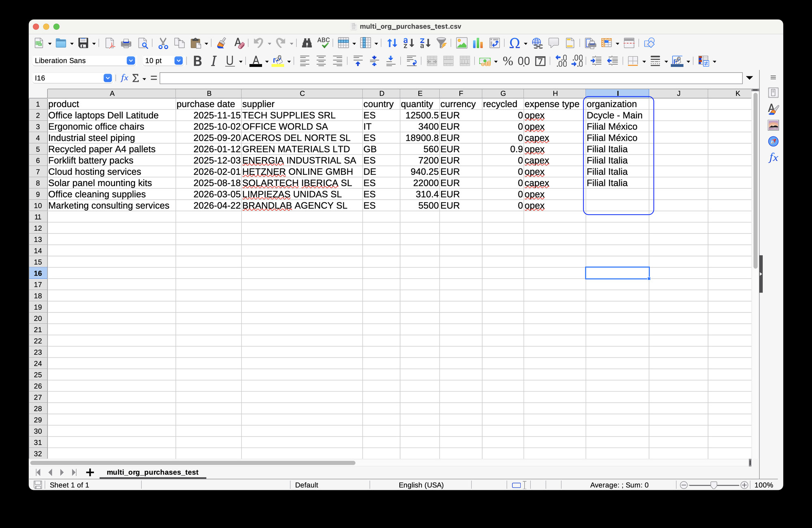Run the Spelling check ABC icon

[323, 43]
